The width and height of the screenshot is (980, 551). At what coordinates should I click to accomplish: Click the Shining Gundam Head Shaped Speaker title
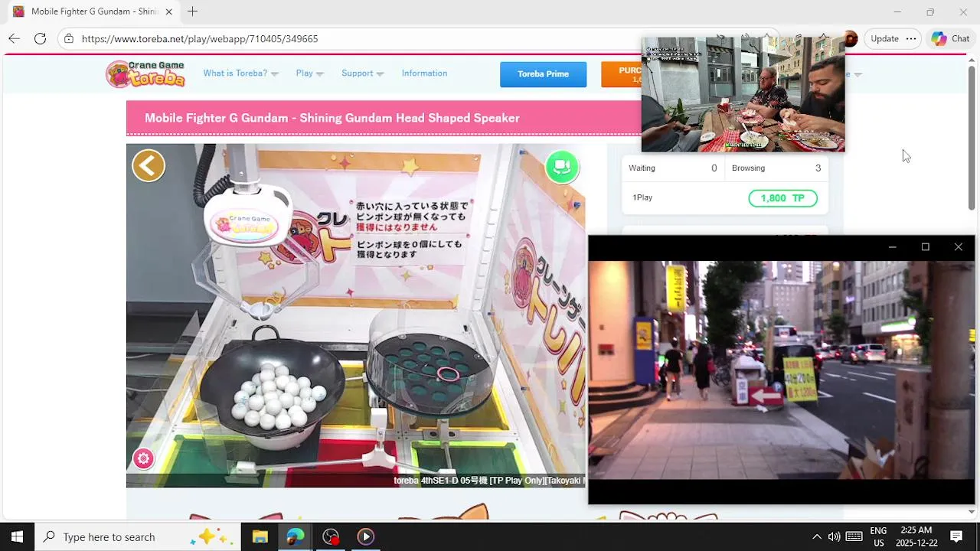pyautogui.click(x=332, y=118)
